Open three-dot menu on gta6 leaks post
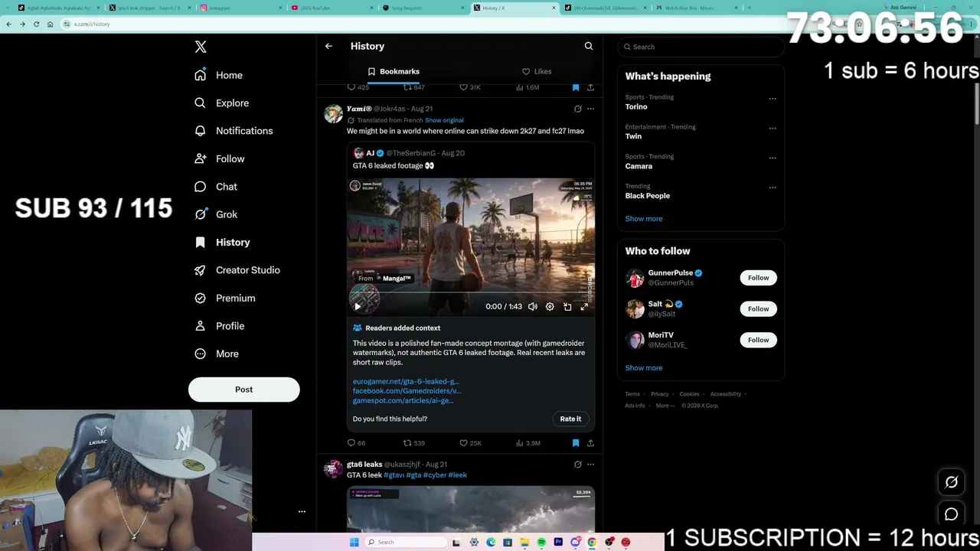This screenshot has width=980, height=551. pyautogui.click(x=590, y=464)
